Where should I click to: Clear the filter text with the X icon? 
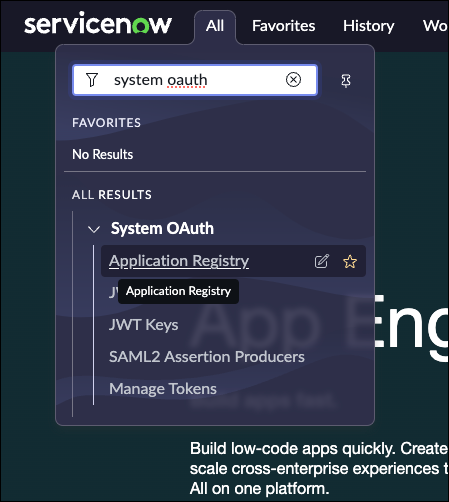[293, 80]
